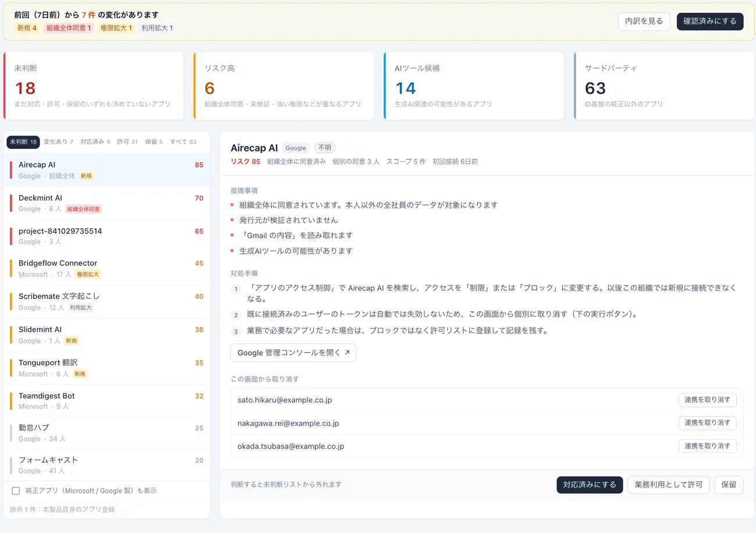Select the Teamdigest Bot row
Viewport: 756px width, 533px height.
pyautogui.click(x=107, y=400)
